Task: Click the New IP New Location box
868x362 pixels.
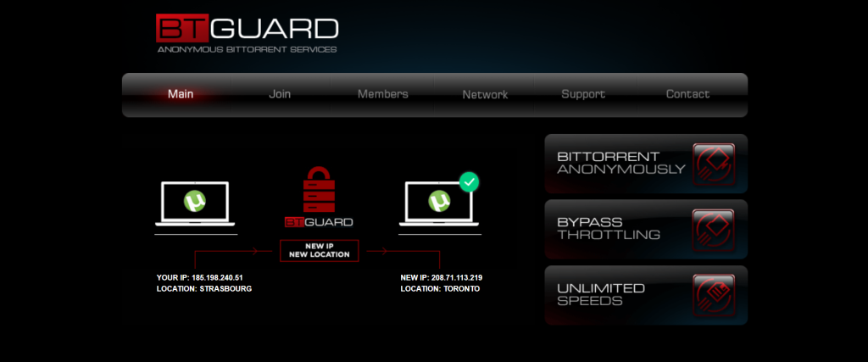Action: tap(320, 251)
